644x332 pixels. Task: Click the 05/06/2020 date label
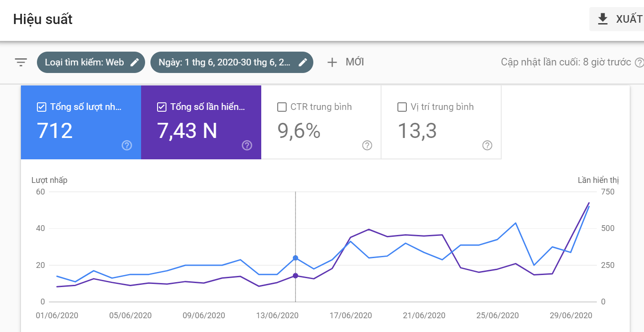(x=130, y=316)
